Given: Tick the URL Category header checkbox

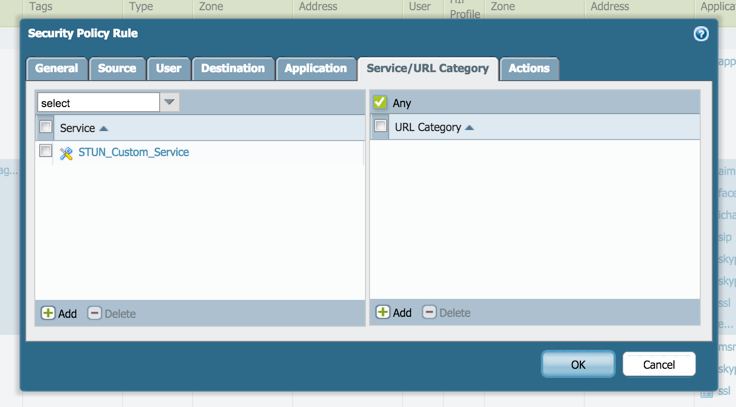Looking at the screenshot, I should pos(380,126).
